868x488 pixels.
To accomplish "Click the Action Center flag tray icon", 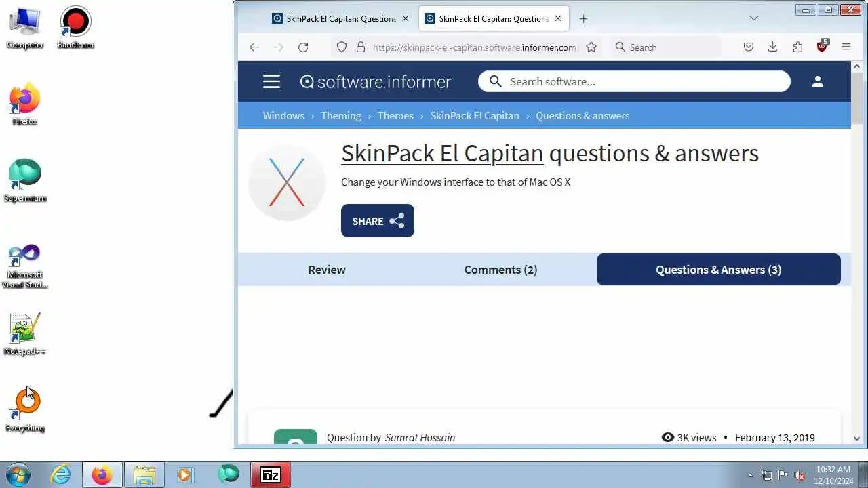I will (x=783, y=475).
